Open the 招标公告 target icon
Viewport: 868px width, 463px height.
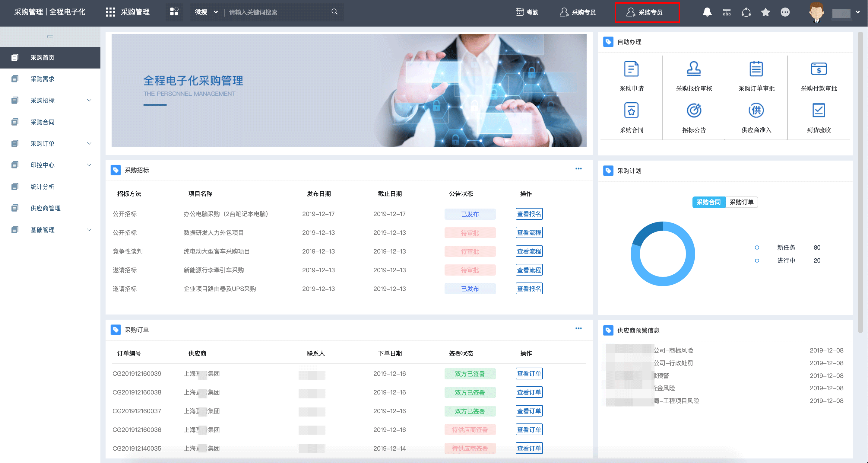(x=694, y=110)
